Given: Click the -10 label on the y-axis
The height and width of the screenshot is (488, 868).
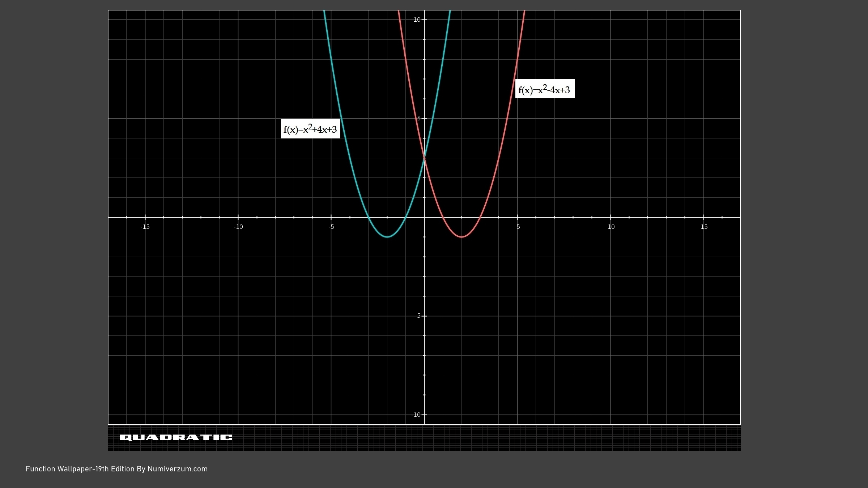Looking at the screenshot, I should [416, 415].
